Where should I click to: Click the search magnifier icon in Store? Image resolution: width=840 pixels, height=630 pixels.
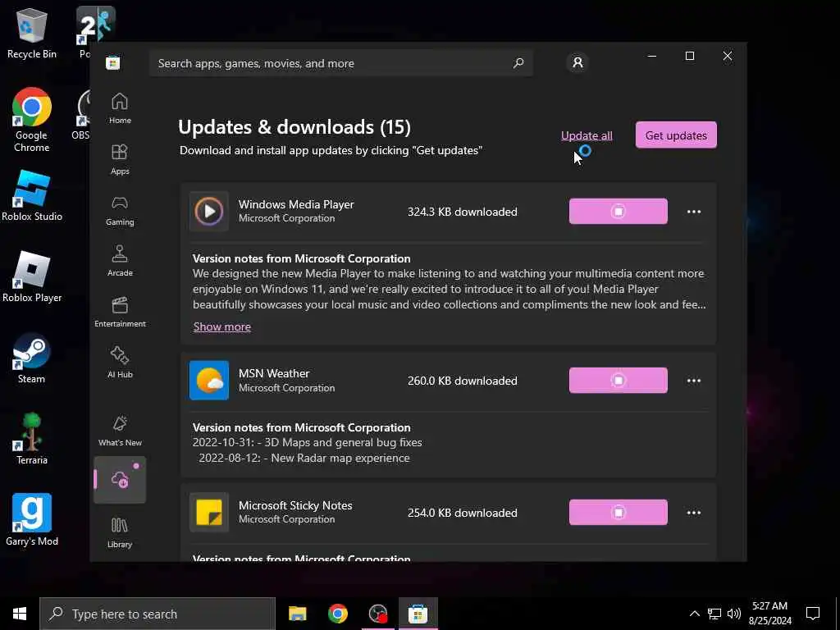518,63
